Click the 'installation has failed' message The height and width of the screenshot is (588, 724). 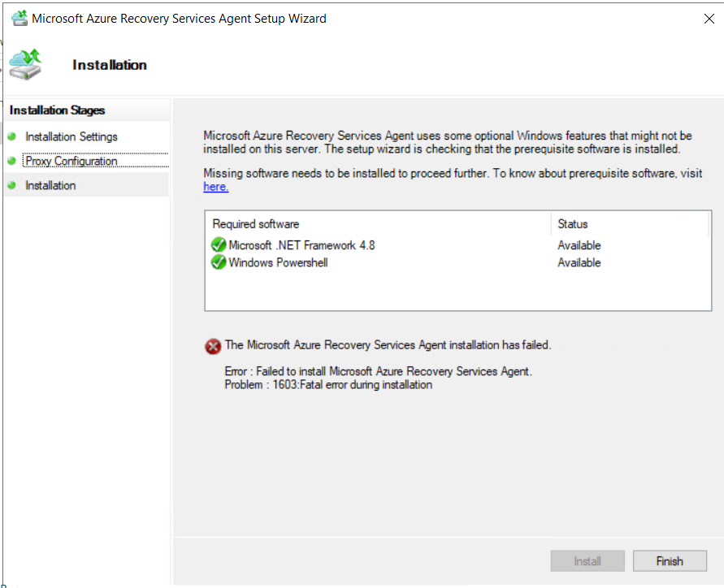pyautogui.click(x=388, y=345)
